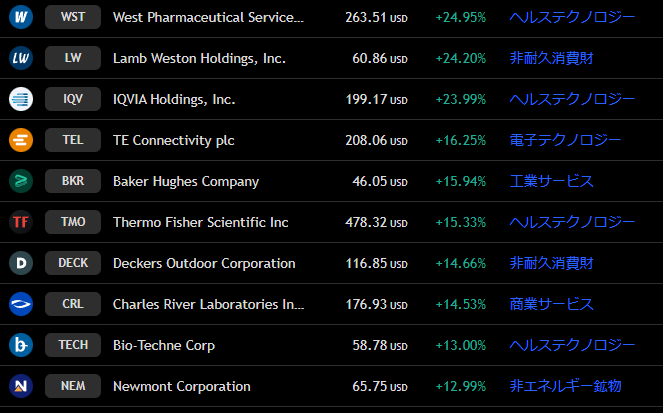Open the TEL ticker button

[x=73, y=140]
